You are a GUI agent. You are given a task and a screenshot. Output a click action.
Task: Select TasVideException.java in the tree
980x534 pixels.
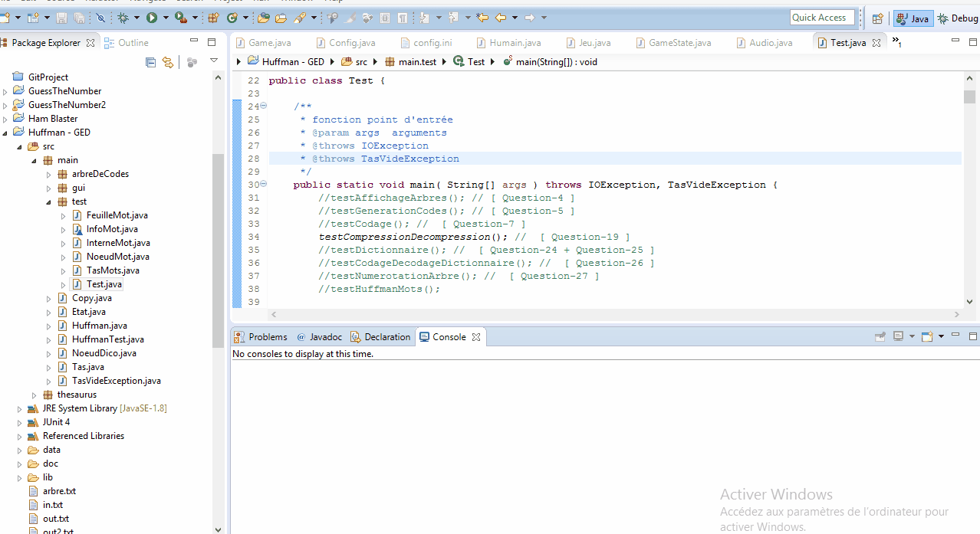click(x=116, y=381)
